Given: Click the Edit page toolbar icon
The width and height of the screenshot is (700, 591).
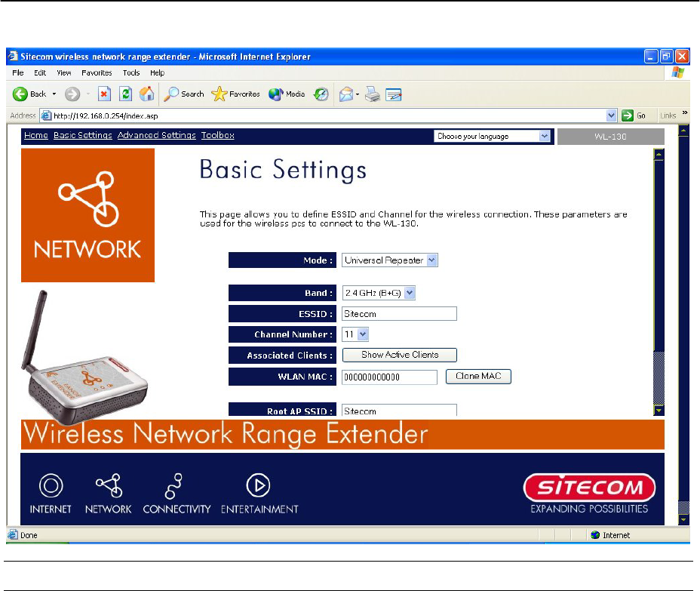Looking at the screenshot, I should 394,94.
